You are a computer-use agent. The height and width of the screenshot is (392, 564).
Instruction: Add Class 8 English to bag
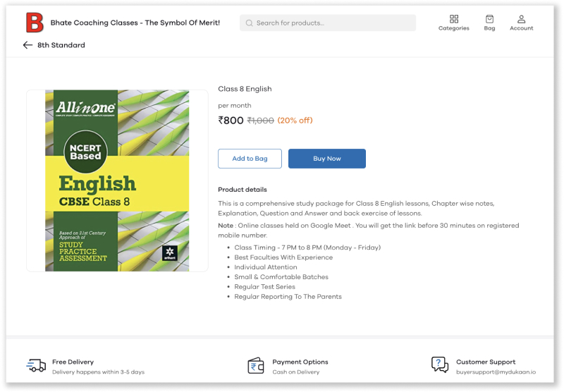[x=250, y=159]
